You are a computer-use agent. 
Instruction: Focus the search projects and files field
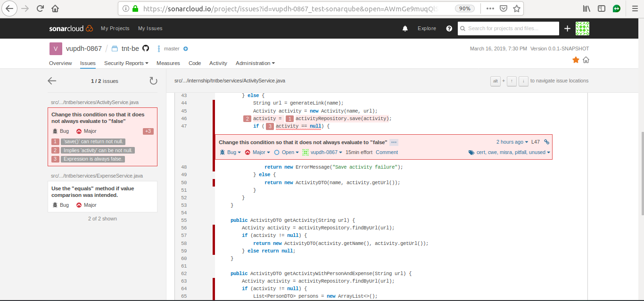pyautogui.click(x=508, y=28)
